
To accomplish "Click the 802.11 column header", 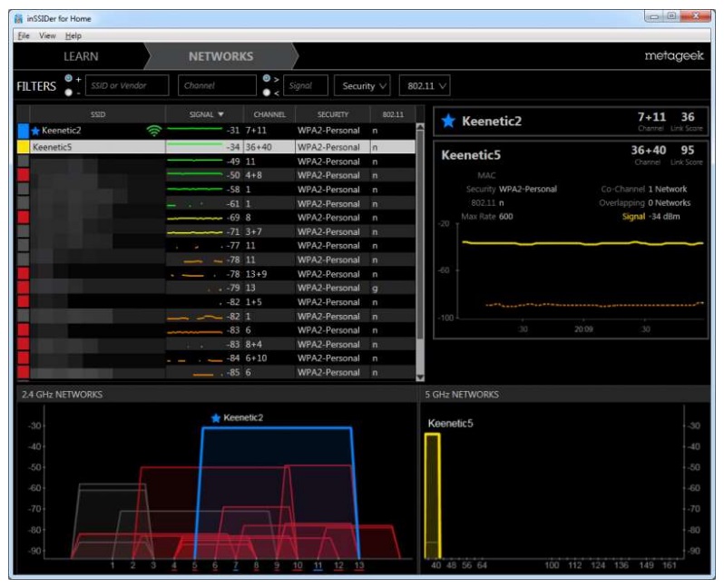I will tap(393, 114).
